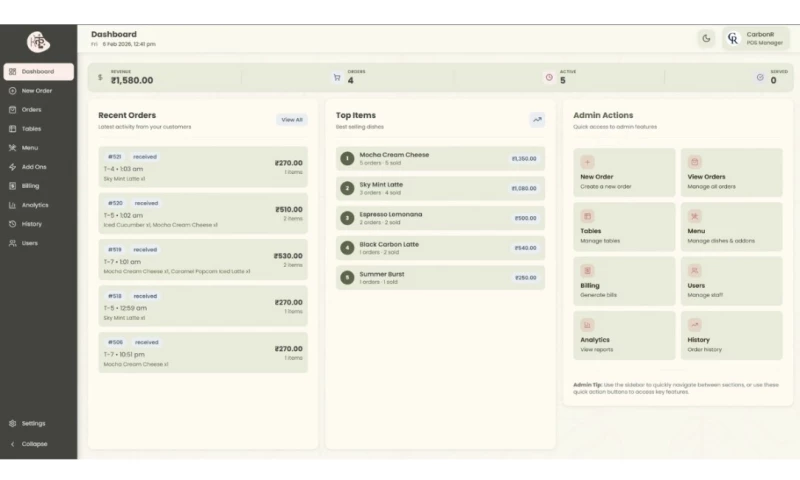Select Sky Mint Latte top item

tap(440, 188)
